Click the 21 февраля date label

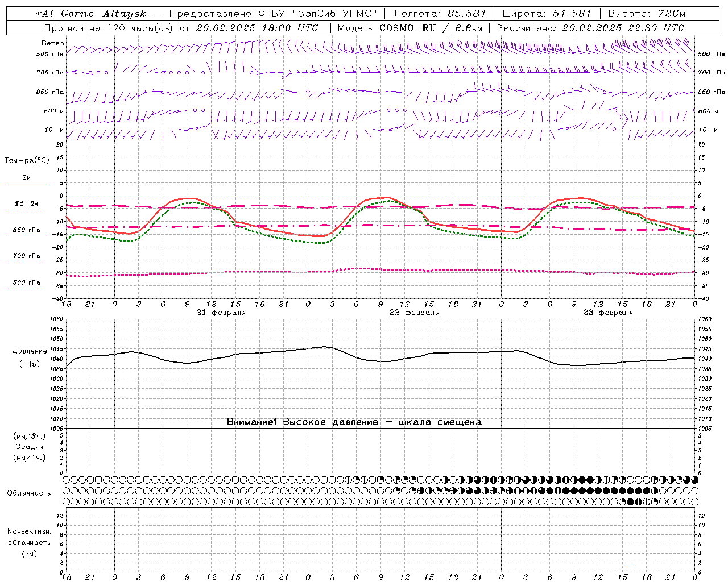click(x=221, y=313)
